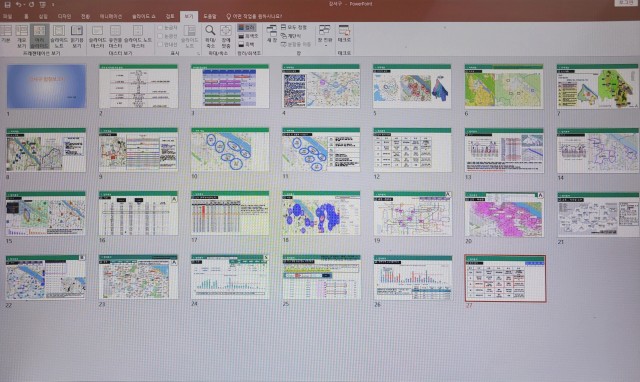640x382 pixels.
Task: Undo the last action
Action: coord(18,4)
